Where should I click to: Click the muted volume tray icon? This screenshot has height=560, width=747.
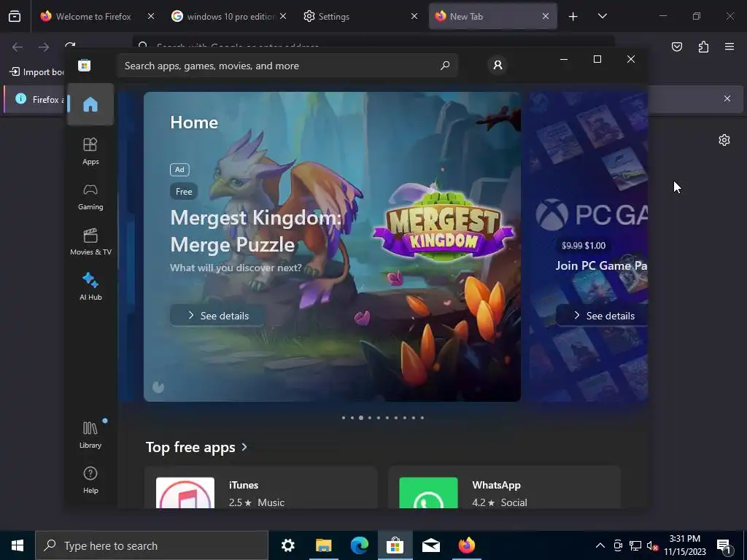click(x=652, y=545)
